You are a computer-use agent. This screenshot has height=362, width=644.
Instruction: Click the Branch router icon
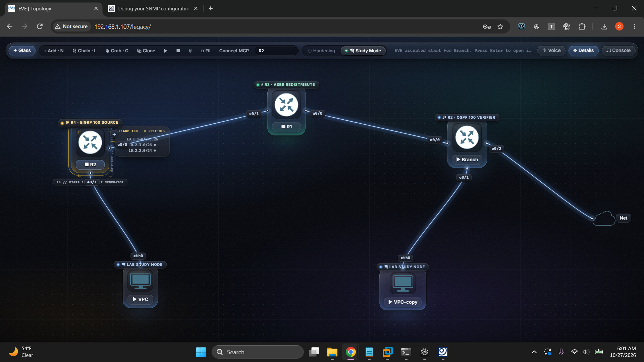click(467, 137)
